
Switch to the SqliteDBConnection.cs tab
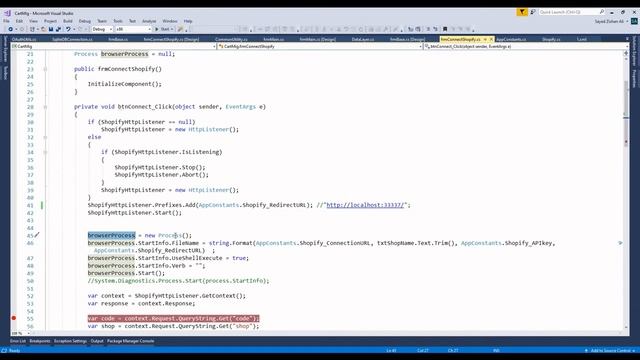72,39
